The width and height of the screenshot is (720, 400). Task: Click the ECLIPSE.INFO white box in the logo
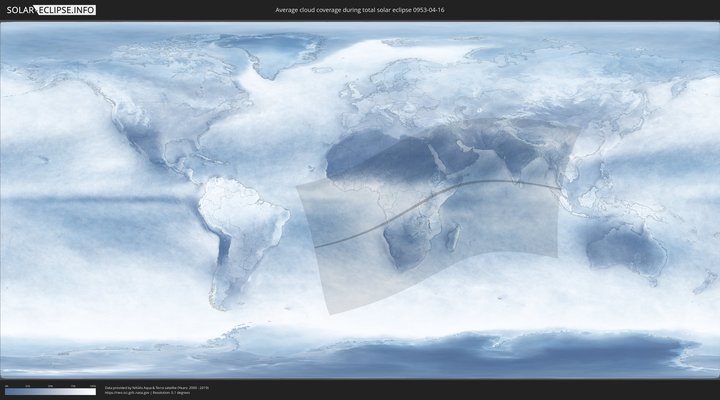pos(67,9)
